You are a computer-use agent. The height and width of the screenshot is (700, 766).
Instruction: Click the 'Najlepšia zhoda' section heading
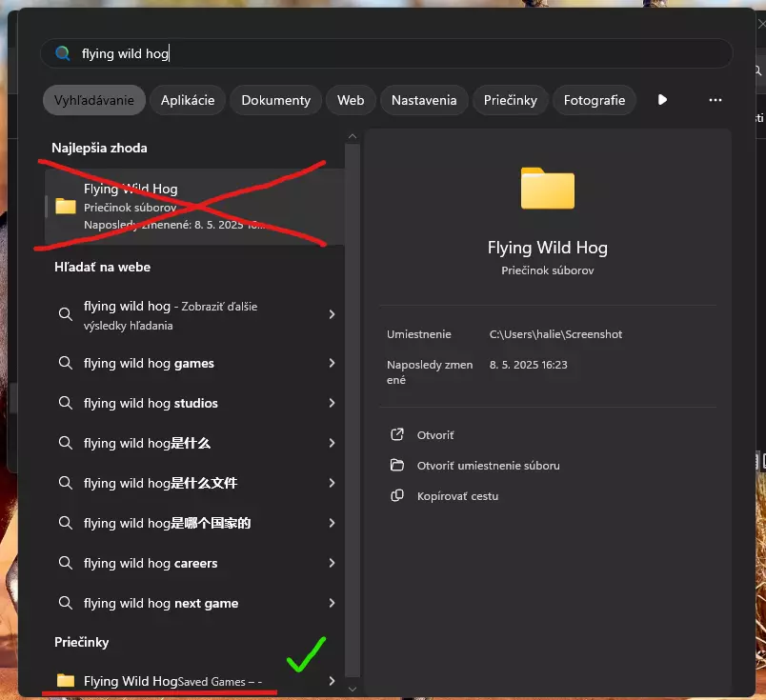pyautogui.click(x=99, y=148)
